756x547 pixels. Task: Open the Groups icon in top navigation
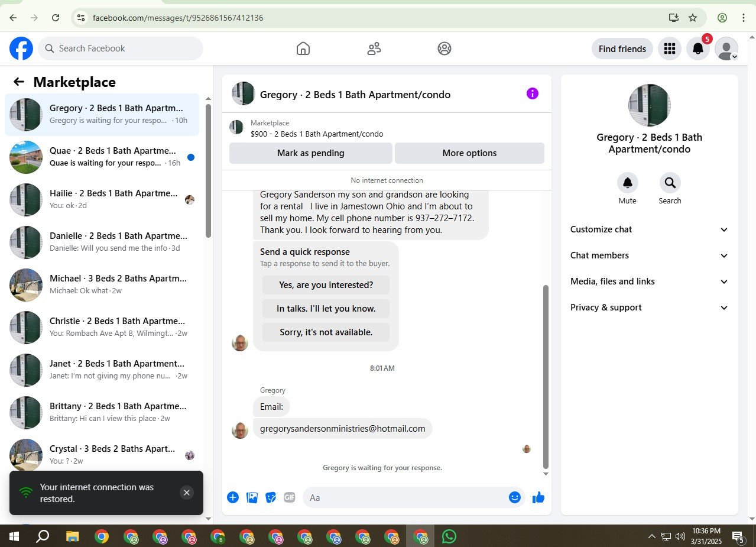point(444,48)
